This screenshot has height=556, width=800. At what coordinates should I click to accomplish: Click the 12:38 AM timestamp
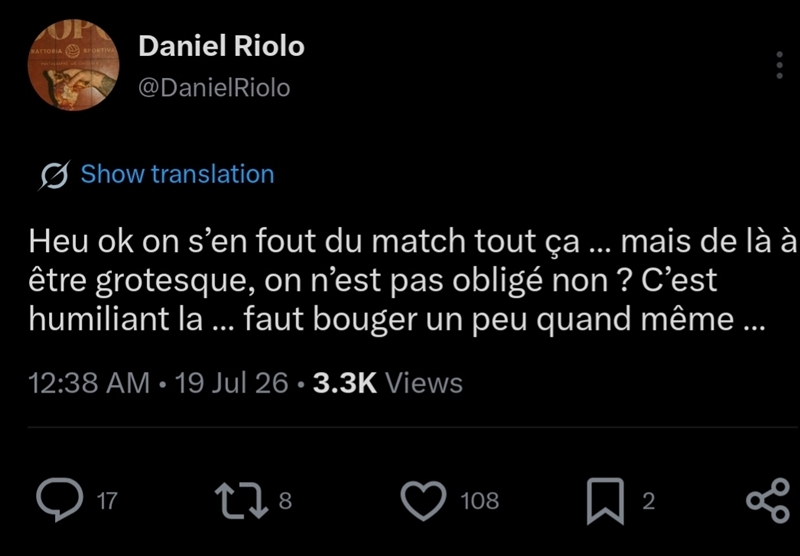tap(89, 383)
